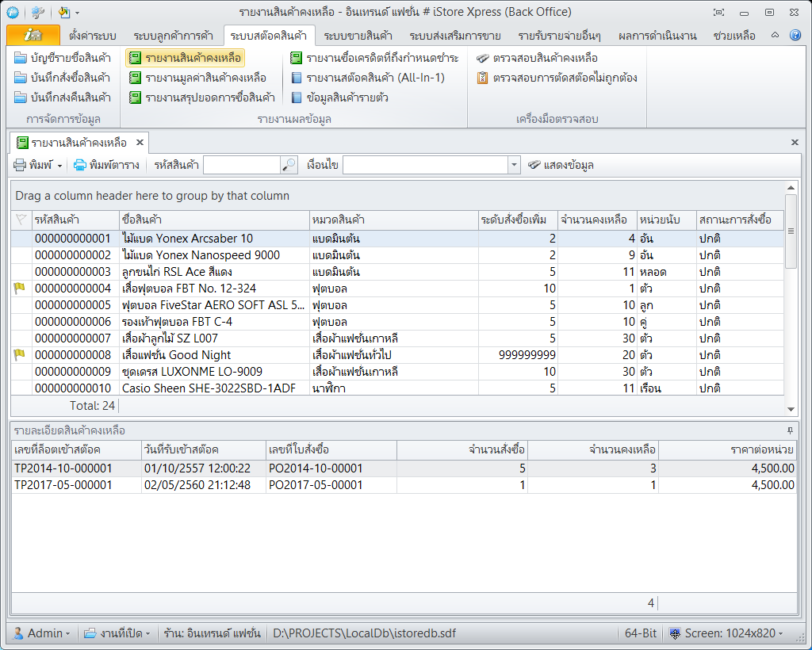Image resolution: width=812 pixels, height=650 pixels.
Task: Open the iStore application menu button
Action: tap(33, 35)
